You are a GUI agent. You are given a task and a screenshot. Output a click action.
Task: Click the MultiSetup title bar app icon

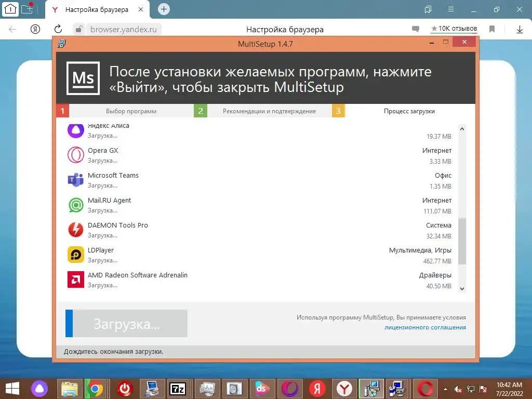(x=61, y=44)
